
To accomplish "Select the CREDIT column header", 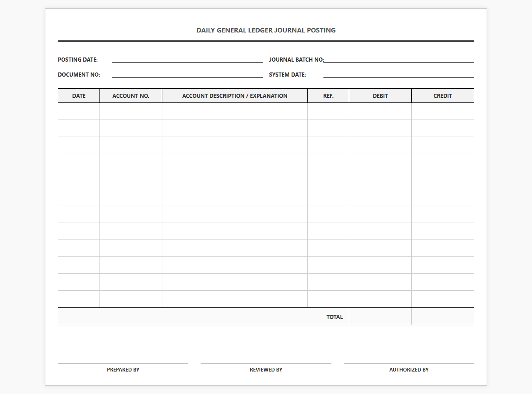I will click(443, 96).
